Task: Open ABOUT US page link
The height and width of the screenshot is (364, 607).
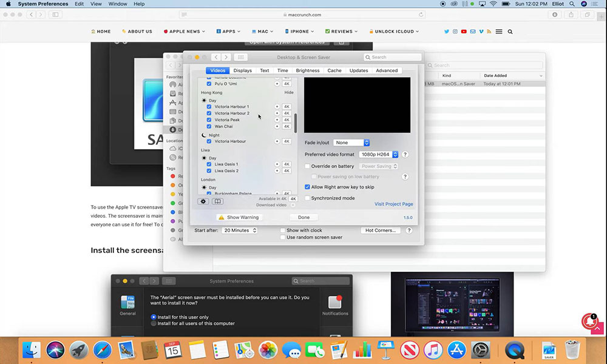Action: [x=137, y=32]
